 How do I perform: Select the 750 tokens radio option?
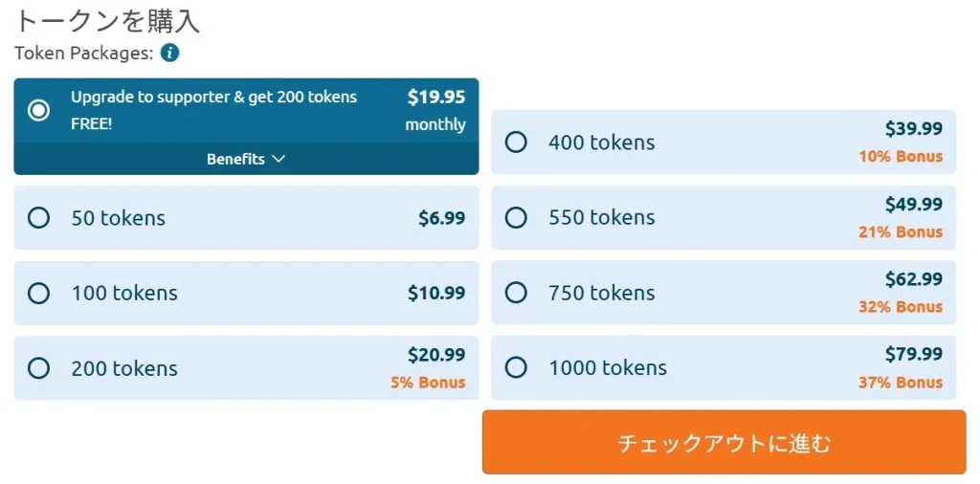pyautogui.click(x=516, y=293)
